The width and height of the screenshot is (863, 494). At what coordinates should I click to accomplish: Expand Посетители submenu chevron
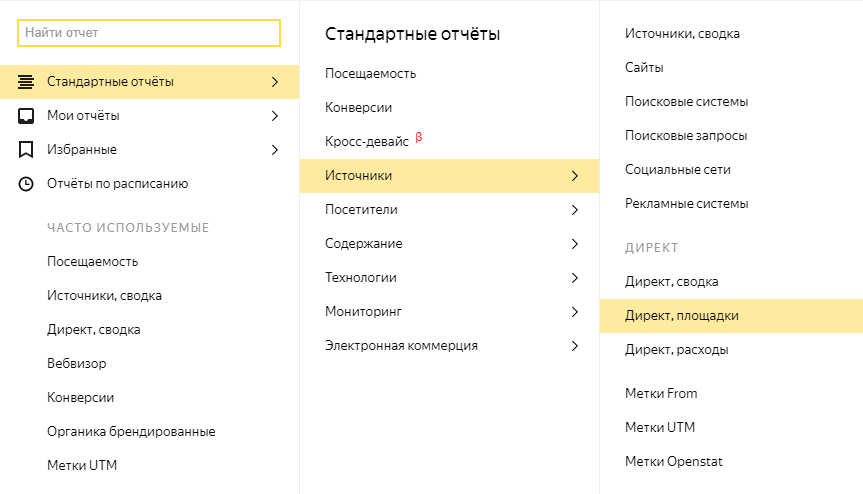coord(574,210)
